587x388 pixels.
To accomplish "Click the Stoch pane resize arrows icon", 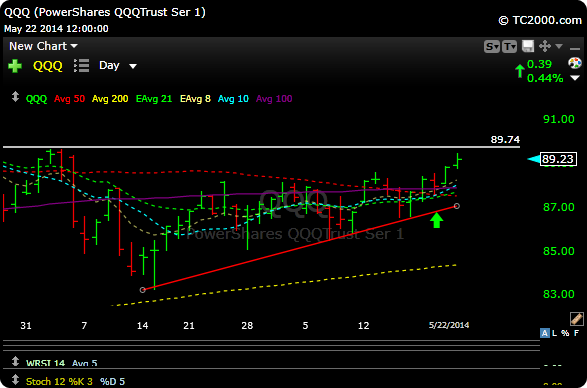I will (15, 380).
